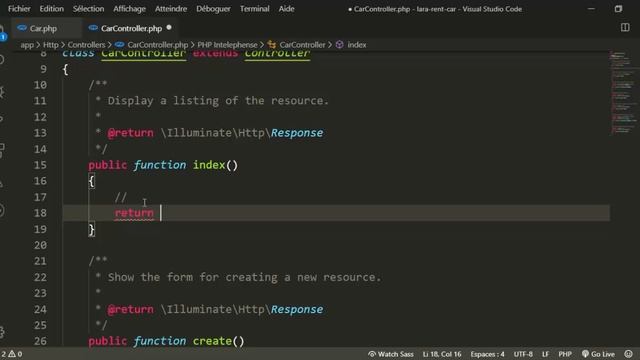Switch to the CarController.php tab
Screen dimensions: 640x360
coord(131,28)
